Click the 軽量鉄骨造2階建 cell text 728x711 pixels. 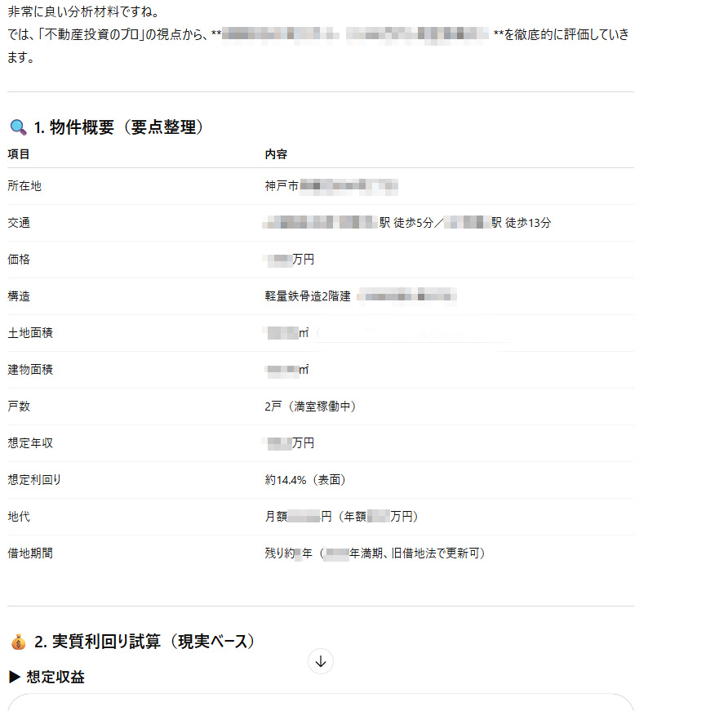(308, 296)
